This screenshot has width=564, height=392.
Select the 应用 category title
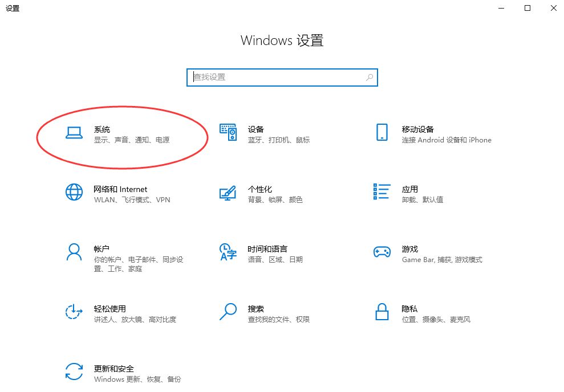pos(409,189)
